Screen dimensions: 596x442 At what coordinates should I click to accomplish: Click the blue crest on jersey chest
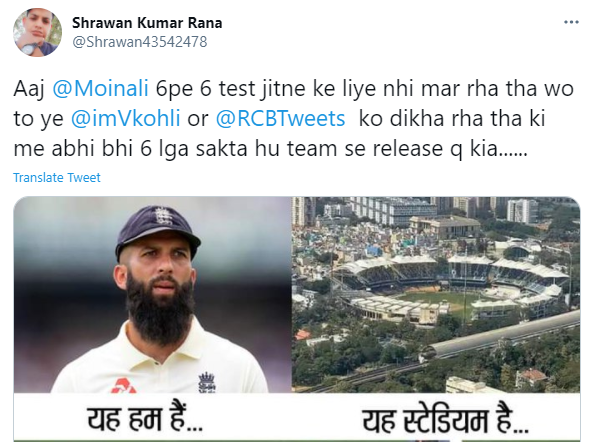[x=207, y=382]
